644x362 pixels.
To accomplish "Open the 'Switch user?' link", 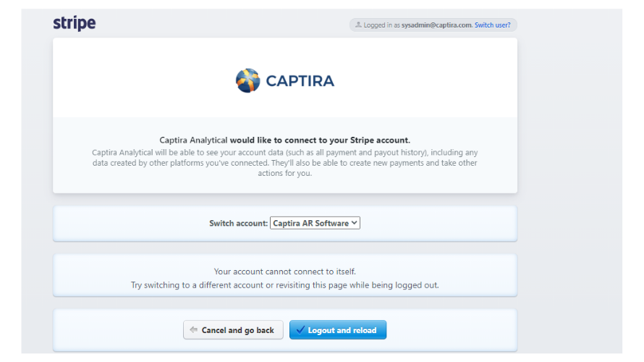I will pyautogui.click(x=492, y=25).
